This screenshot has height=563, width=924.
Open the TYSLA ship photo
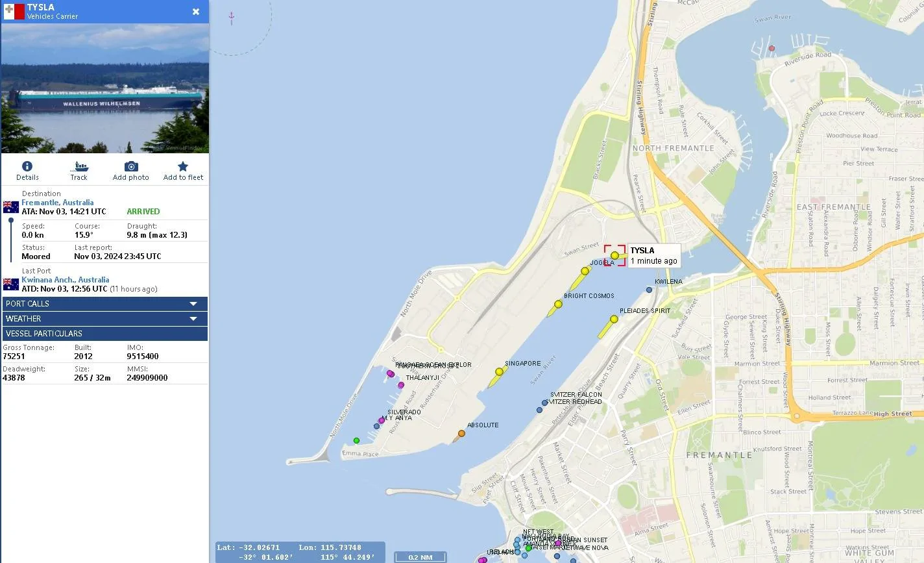[105, 88]
